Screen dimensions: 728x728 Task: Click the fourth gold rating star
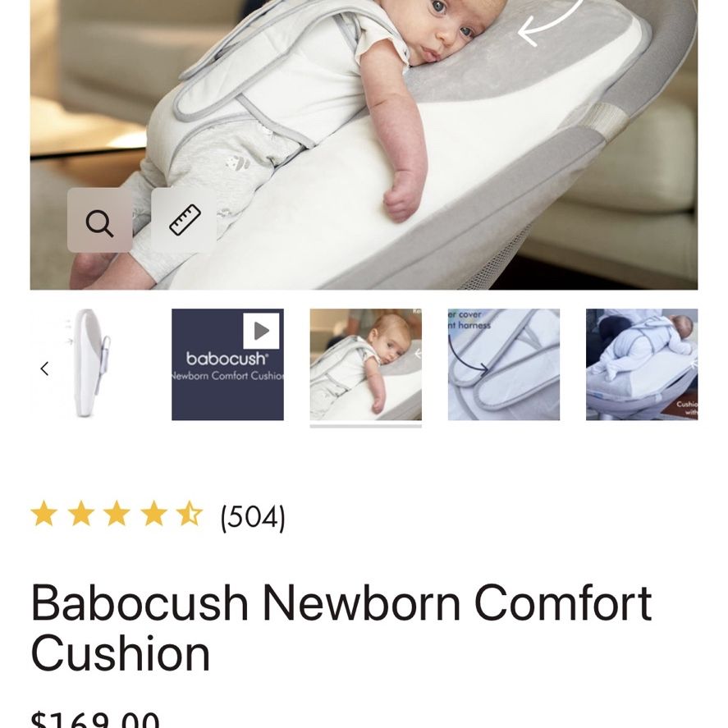(153, 514)
